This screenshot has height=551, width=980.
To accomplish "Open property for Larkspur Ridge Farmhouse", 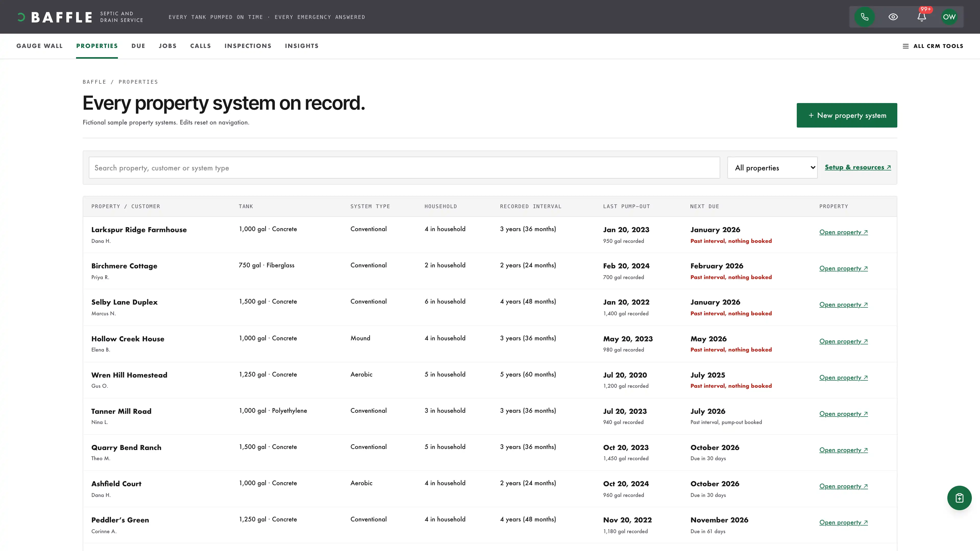I will tap(843, 232).
